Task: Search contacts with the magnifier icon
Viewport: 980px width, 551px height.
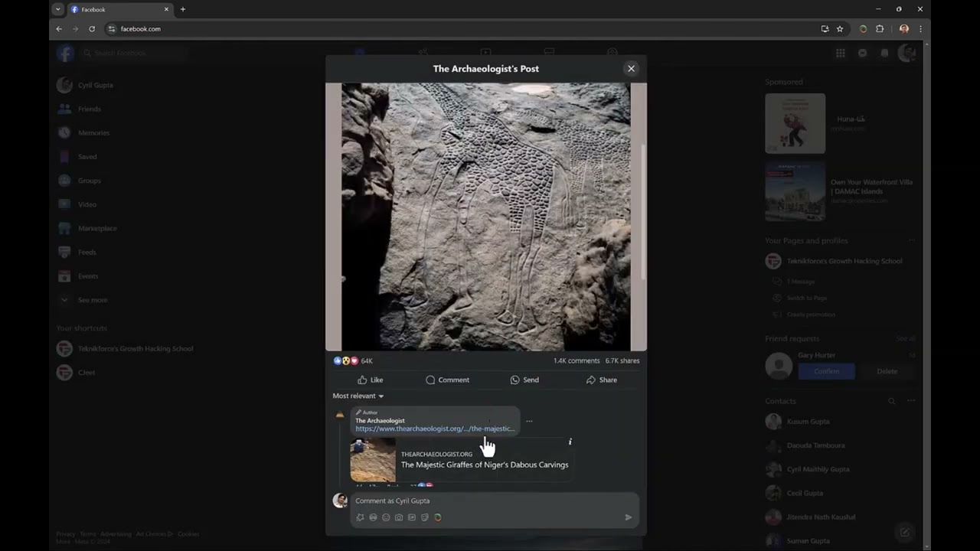Action: tap(891, 401)
